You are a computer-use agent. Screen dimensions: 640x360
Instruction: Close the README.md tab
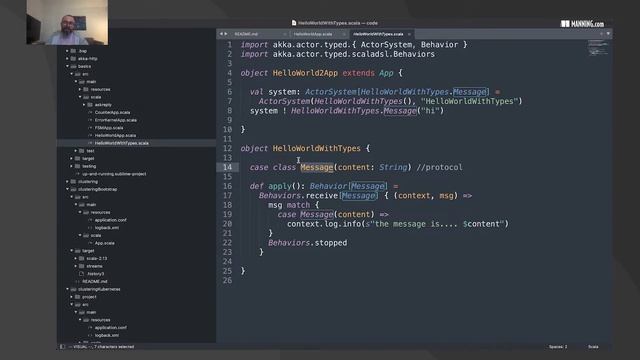(x=284, y=34)
